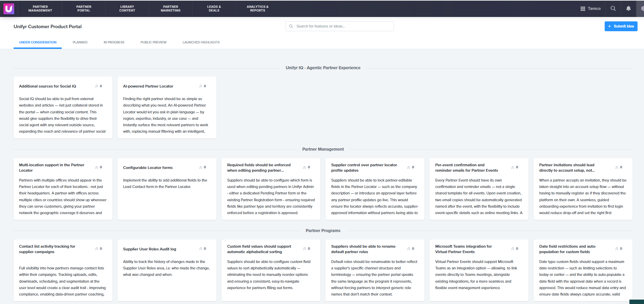Viewport: 644px width, 304px height.
Task: Switch to the Planned tab
Action: click(80, 42)
